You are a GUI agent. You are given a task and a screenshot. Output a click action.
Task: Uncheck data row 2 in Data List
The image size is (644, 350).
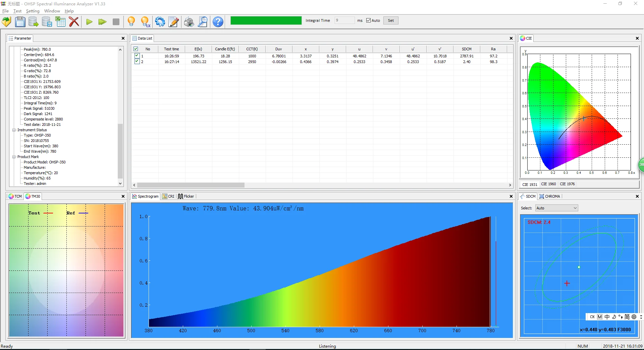click(137, 61)
